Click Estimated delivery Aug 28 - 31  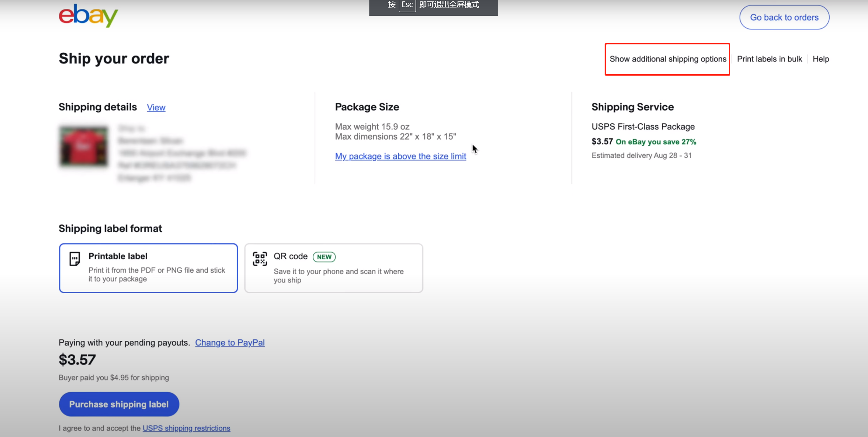(642, 155)
